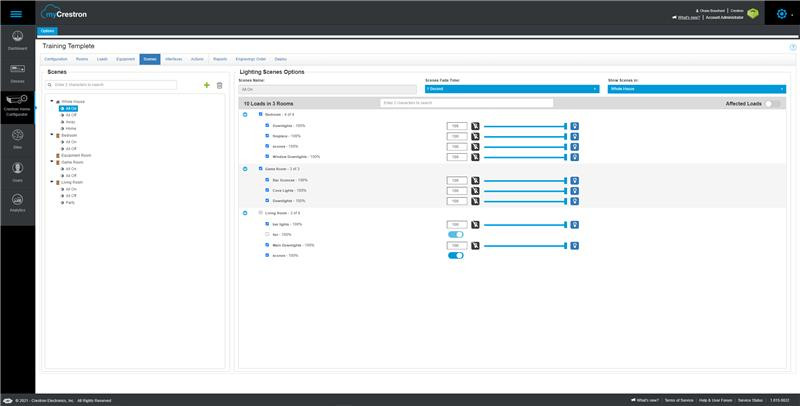Viewport: 800px width, 406px height.
Task: Check the Living Room room checkbox
Action: (x=261, y=213)
